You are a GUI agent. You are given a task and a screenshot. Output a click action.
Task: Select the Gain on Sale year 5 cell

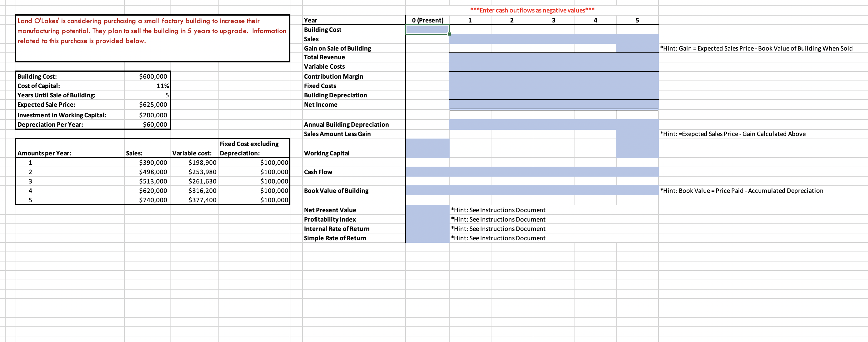pyautogui.click(x=637, y=48)
